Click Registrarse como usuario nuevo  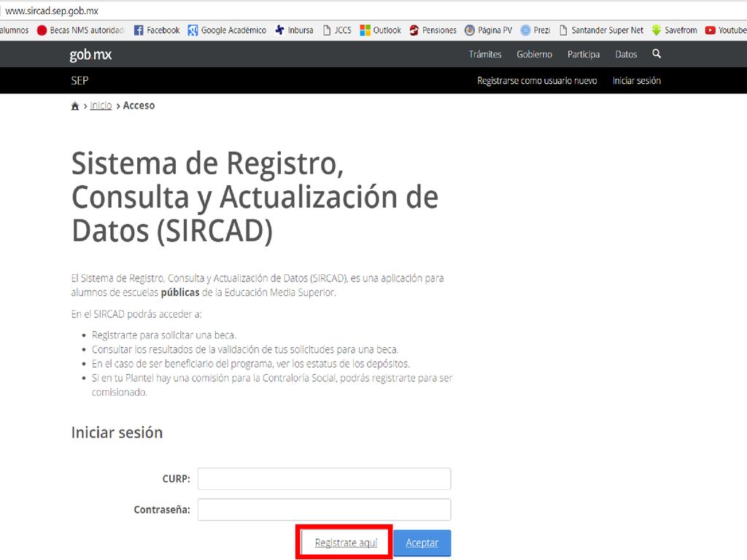click(x=537, y=80)
